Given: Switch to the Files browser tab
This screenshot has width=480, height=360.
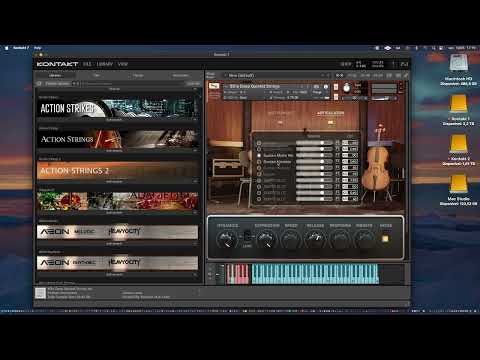Looking at the screenshot, I should (97, 76).
